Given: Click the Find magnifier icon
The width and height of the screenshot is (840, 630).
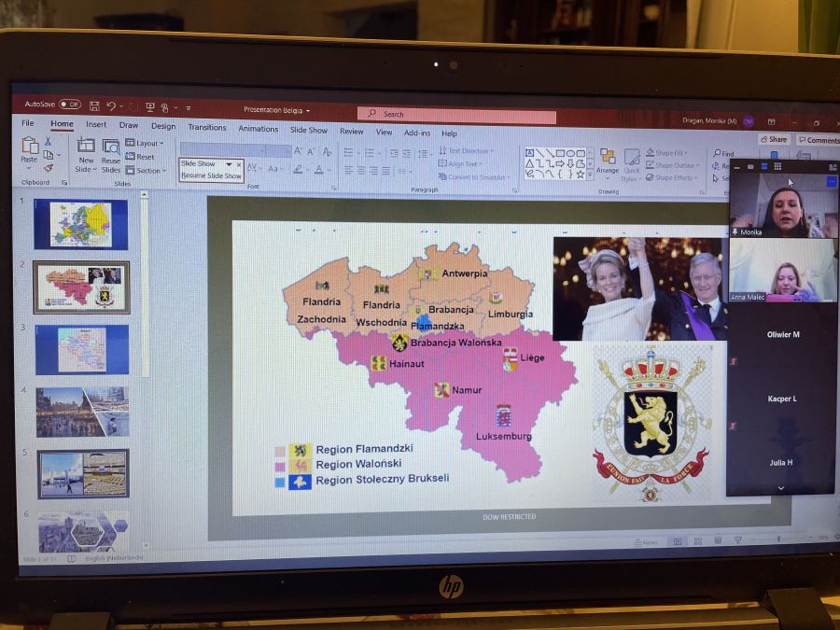Looking at the screenshot, I should pyautogui.click(x=717, y=154).
